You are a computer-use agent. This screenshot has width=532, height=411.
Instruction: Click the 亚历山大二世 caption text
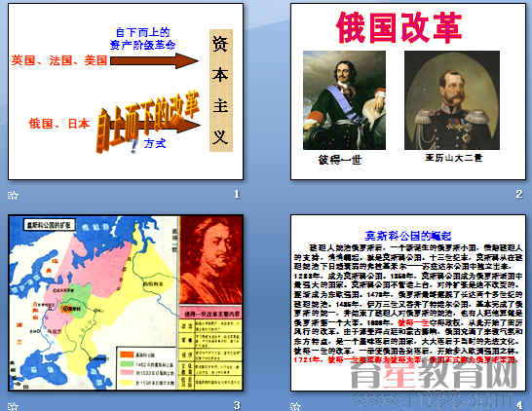click(453, 158)
